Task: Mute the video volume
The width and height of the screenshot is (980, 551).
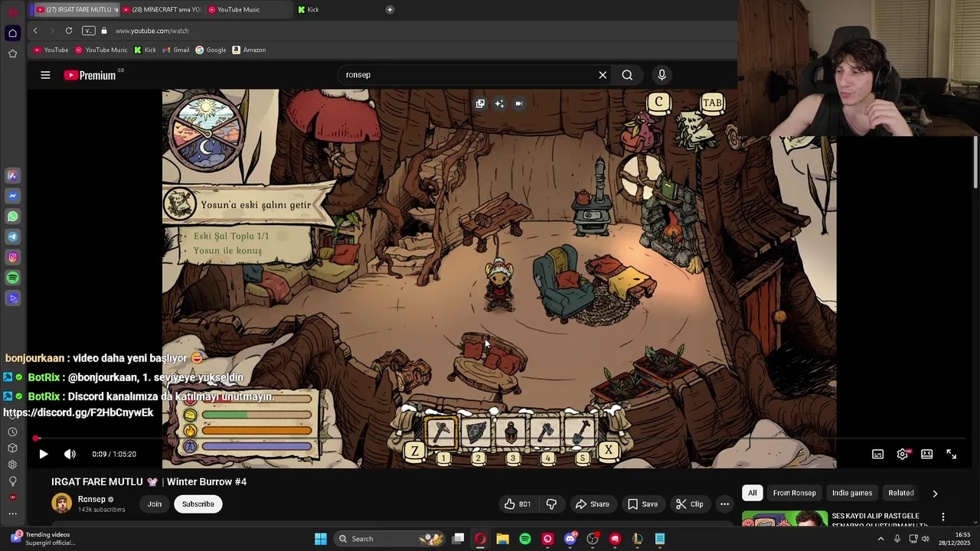Action: (70, 454)
